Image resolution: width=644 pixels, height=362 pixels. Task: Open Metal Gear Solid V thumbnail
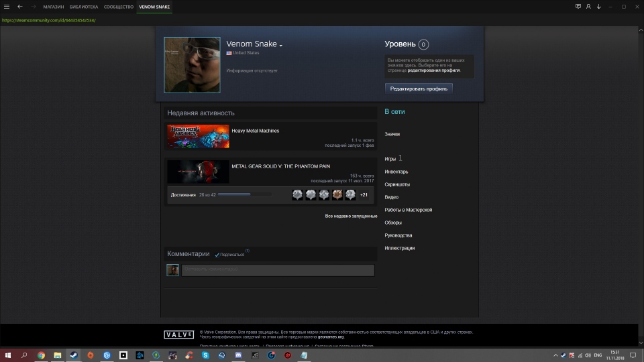(198, 172)
